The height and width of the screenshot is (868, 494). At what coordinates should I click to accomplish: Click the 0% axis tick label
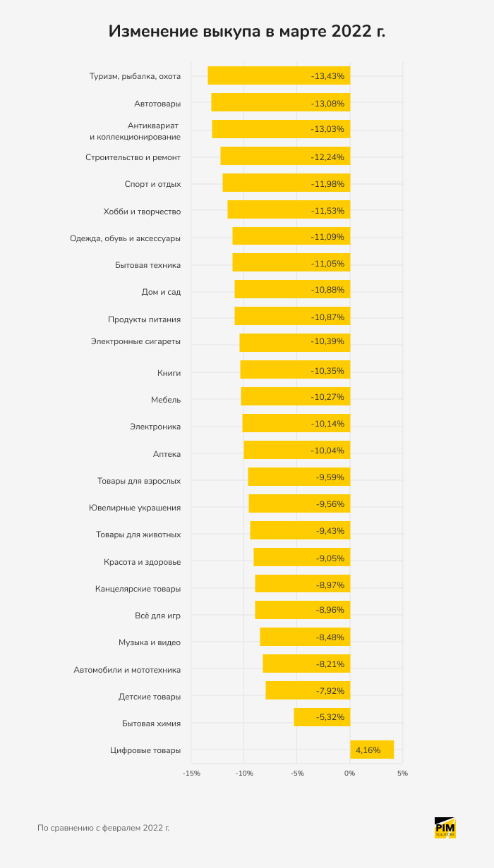(349, 773)
